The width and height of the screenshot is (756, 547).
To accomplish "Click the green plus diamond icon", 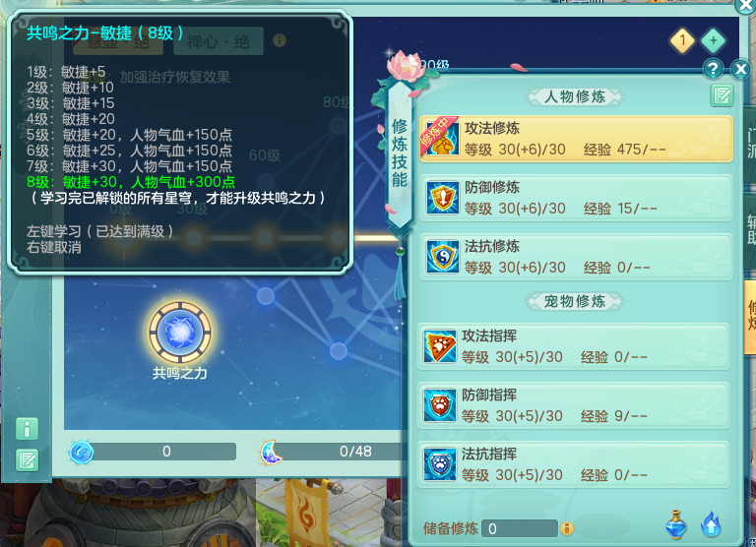I will [713, 41].
